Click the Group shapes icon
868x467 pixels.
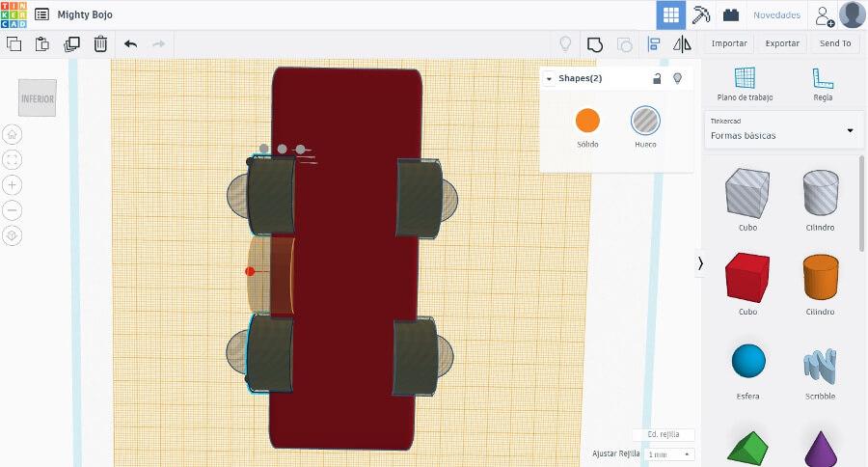[x=595, y=43]
